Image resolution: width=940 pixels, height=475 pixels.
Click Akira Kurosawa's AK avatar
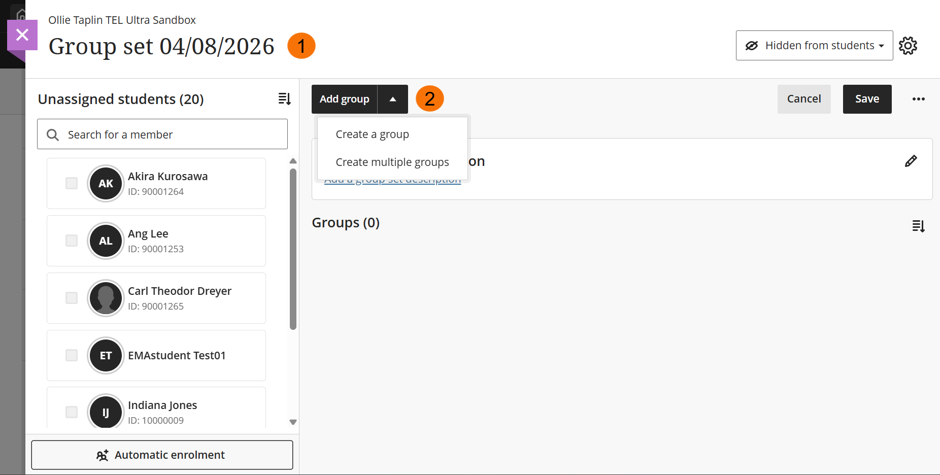tap(106, 184)
